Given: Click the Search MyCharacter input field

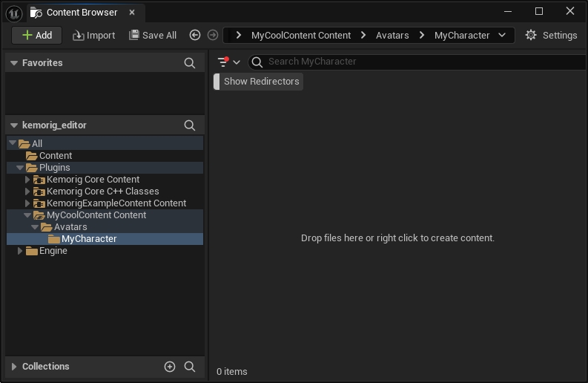Looking at the screenshot, I should point(415,62).
